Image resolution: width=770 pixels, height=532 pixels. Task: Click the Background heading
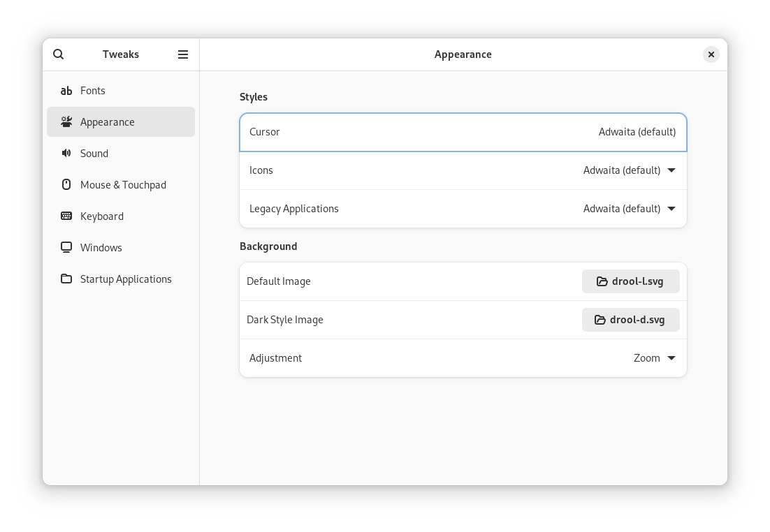click(268, 246)
